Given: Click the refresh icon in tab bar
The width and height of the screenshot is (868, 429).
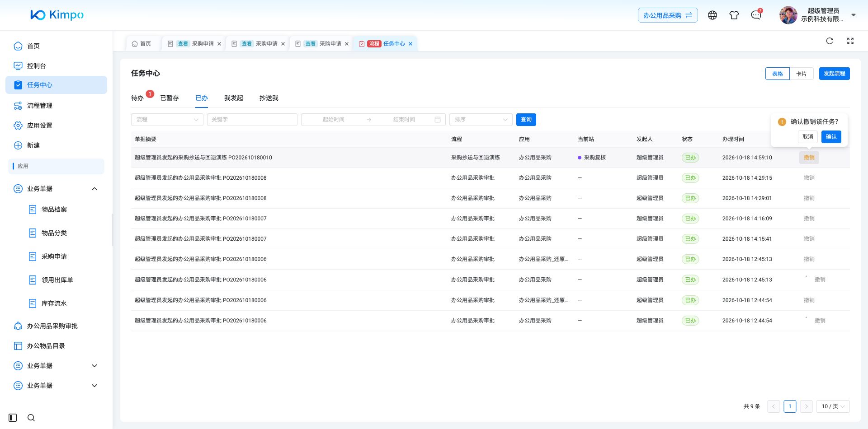Looking at the screenshot, I should 830,41.
